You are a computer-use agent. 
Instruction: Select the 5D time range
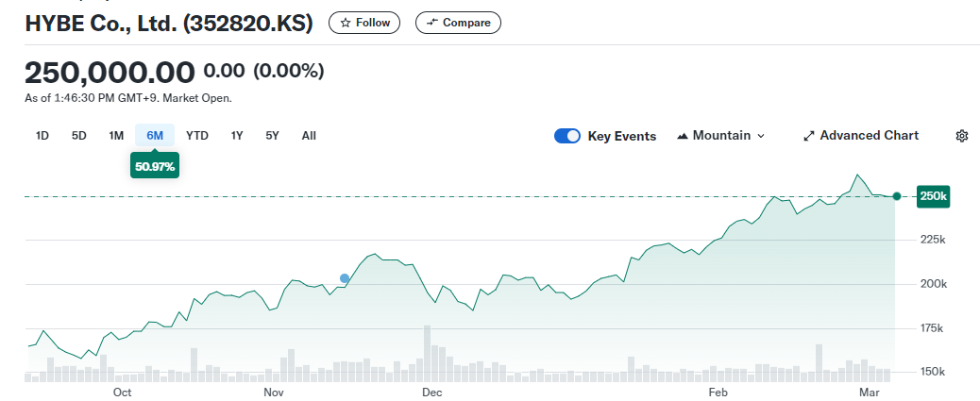click(x=78, y=136)
